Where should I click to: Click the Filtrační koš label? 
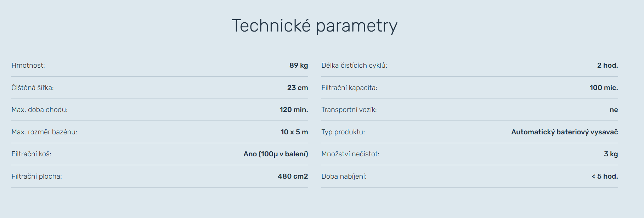coord(31,154)
